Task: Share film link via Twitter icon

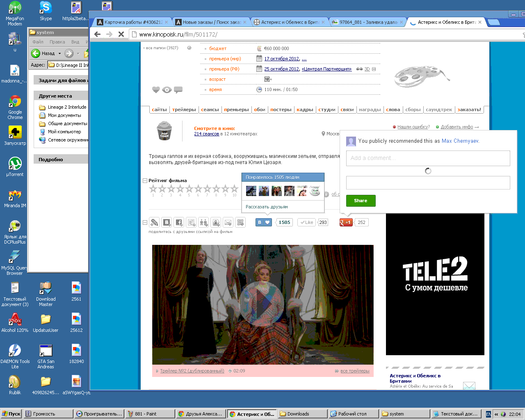Action: pos(191,222)
